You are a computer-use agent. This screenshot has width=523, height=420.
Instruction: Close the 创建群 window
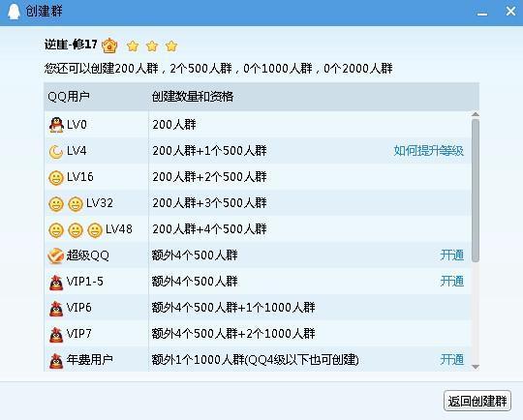[x=510, y=12]
